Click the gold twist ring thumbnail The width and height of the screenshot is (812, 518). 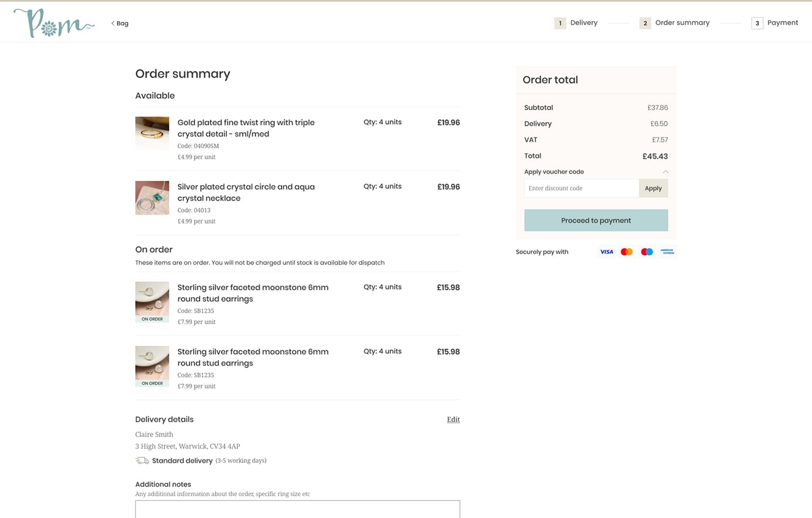point(152,133)
